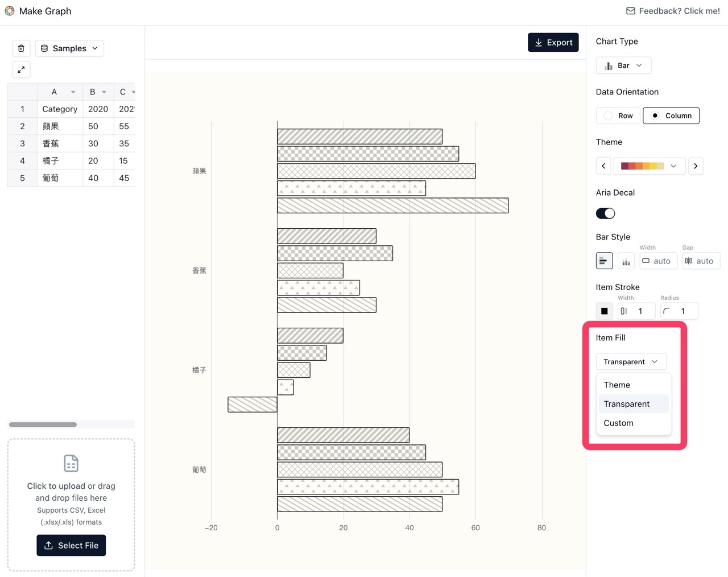Screen dimensions: 728x577
Task: Click the Export button
Action: 553,42
